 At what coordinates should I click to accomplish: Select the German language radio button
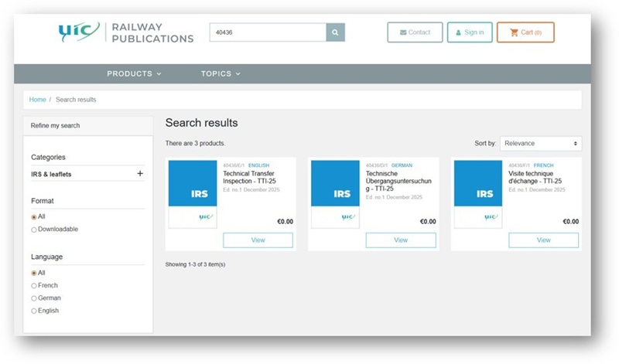[34, 298]
